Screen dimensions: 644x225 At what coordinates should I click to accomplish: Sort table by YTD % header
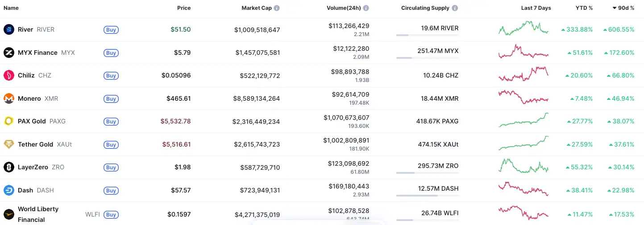(584, 8)
